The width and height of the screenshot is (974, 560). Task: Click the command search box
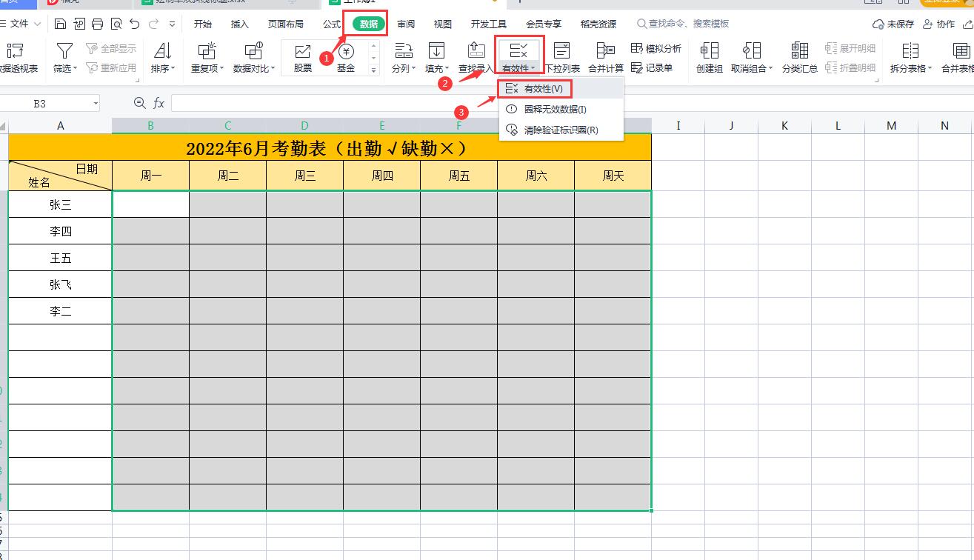point(688,24)
